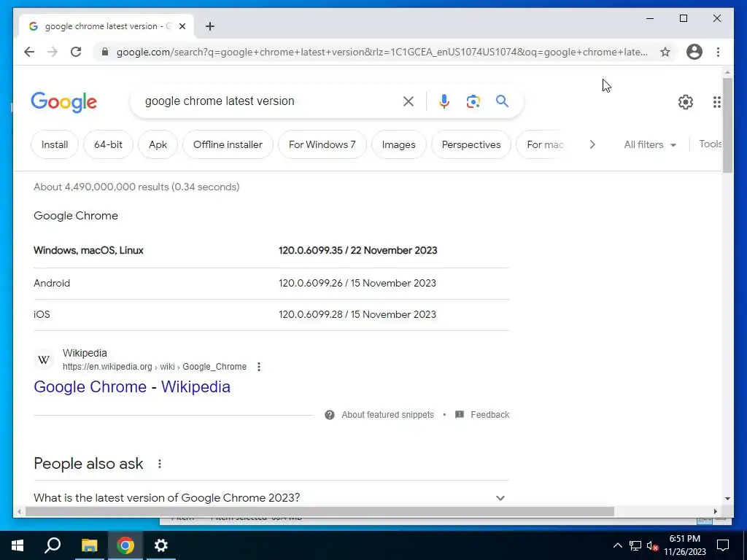Open People also ask options menu

[160, 463]
